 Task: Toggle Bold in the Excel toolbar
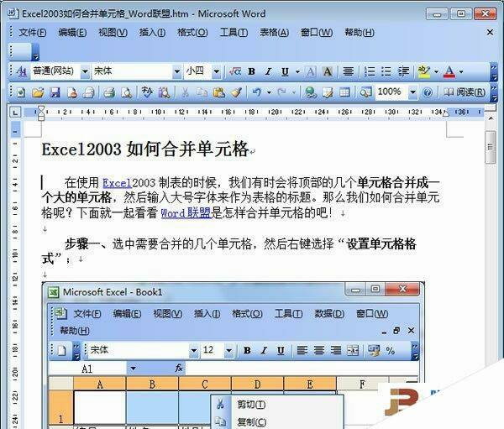247,350
